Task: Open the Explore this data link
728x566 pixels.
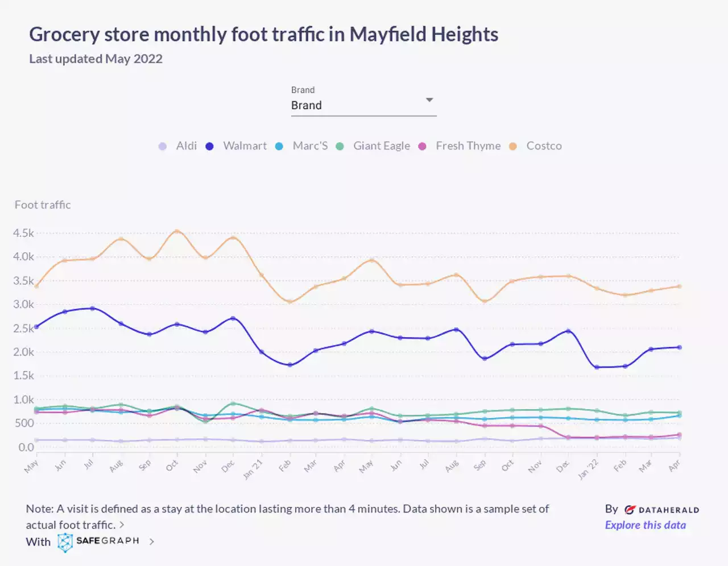Action: tap(646, 525)
